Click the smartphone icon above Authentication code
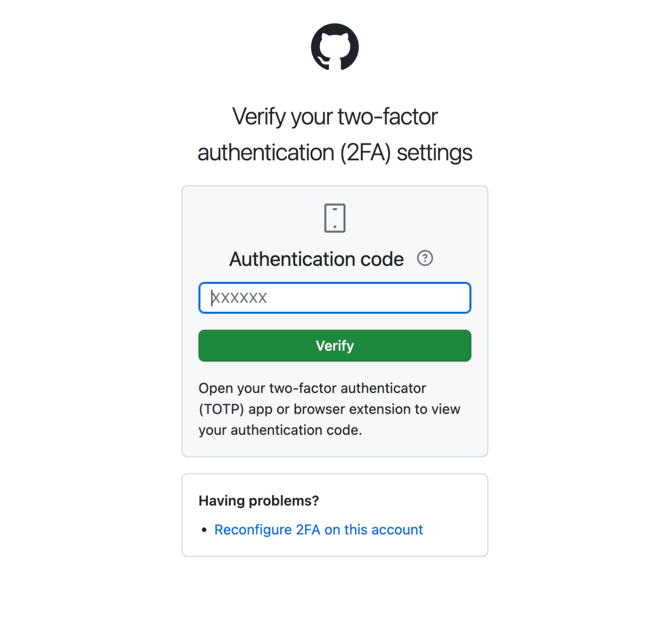This screenshot has height=626, width=672. point(335,218)
